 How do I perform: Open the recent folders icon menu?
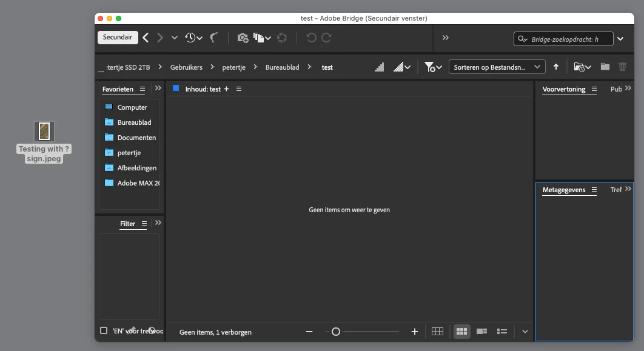coord(582,67)
